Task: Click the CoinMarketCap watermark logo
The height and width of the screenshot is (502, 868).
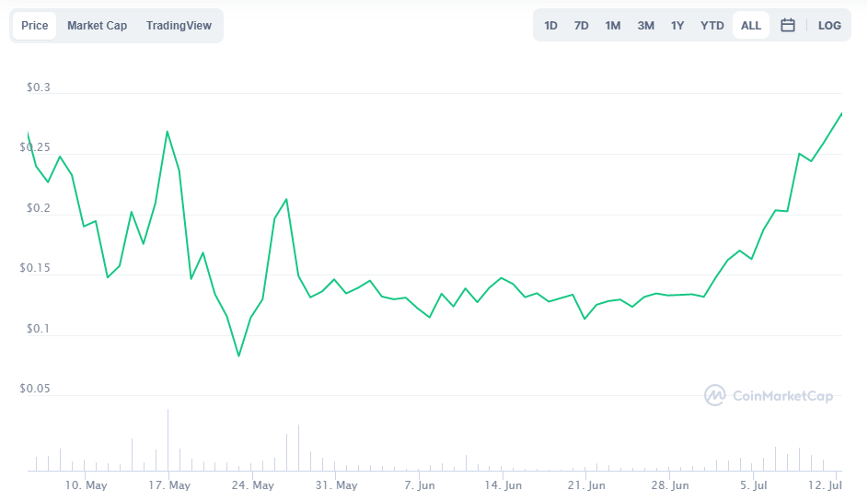Action: coord(769,396)
